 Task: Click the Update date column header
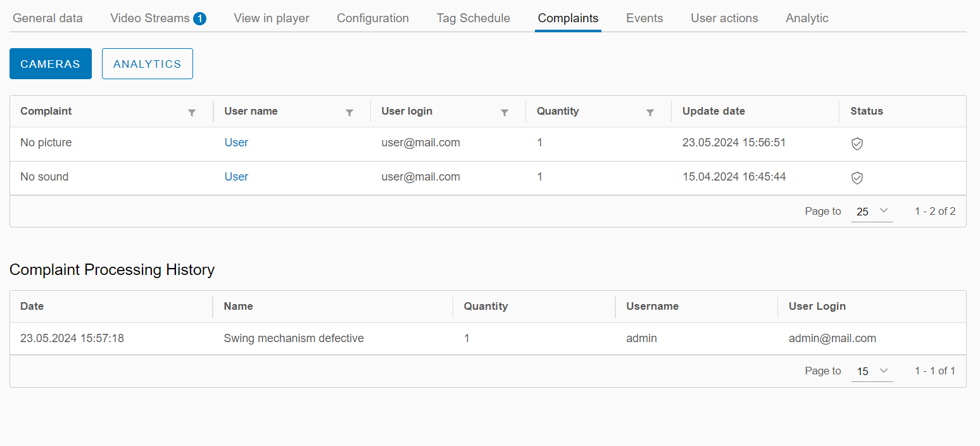pyautogui.click(x=713, y=111)
